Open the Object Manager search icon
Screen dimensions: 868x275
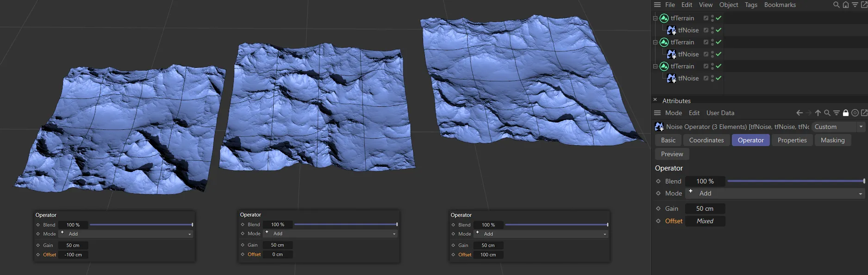836,5
